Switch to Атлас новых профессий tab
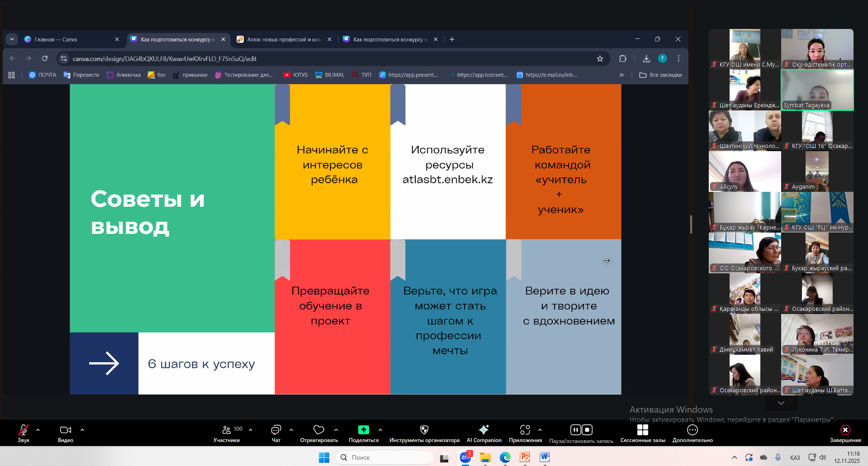The height and width of the screenshot is (466, 868). tap(283, 39)
